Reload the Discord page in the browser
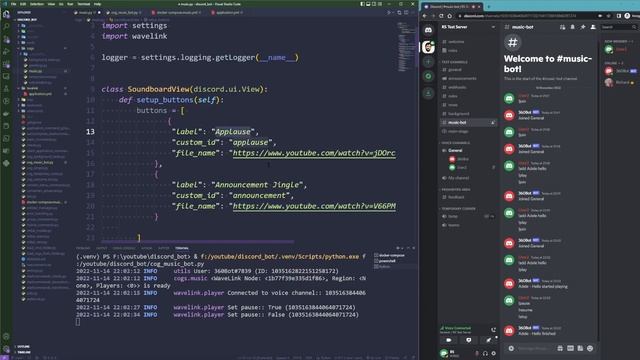This screenshot has width=640, height=360. click(441, 16)
